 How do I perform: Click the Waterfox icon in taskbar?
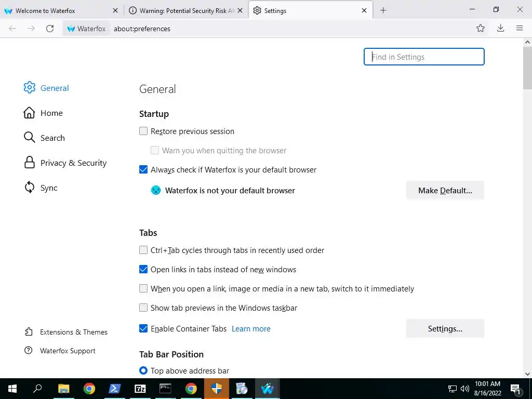point(268,389)
